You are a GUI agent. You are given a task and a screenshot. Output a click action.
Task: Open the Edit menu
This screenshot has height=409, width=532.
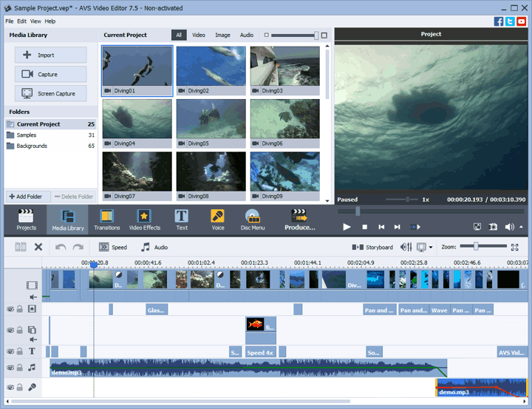[21, 21]
